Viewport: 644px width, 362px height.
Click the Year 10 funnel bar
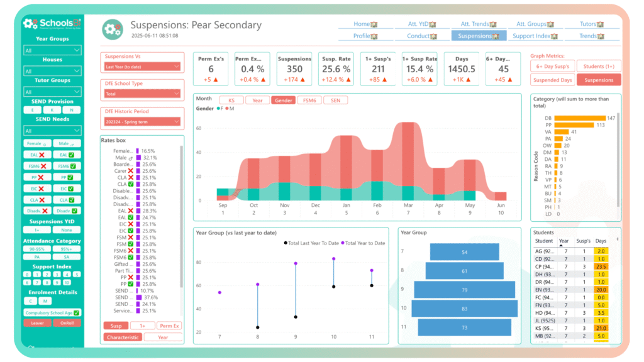(x=465, y=309)
